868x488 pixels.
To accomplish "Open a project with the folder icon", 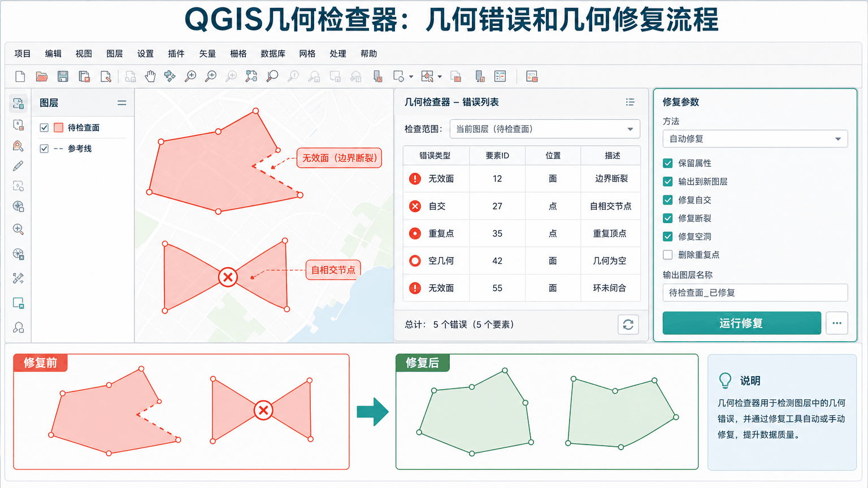I will pyautogui.click(x=42, y=76).
